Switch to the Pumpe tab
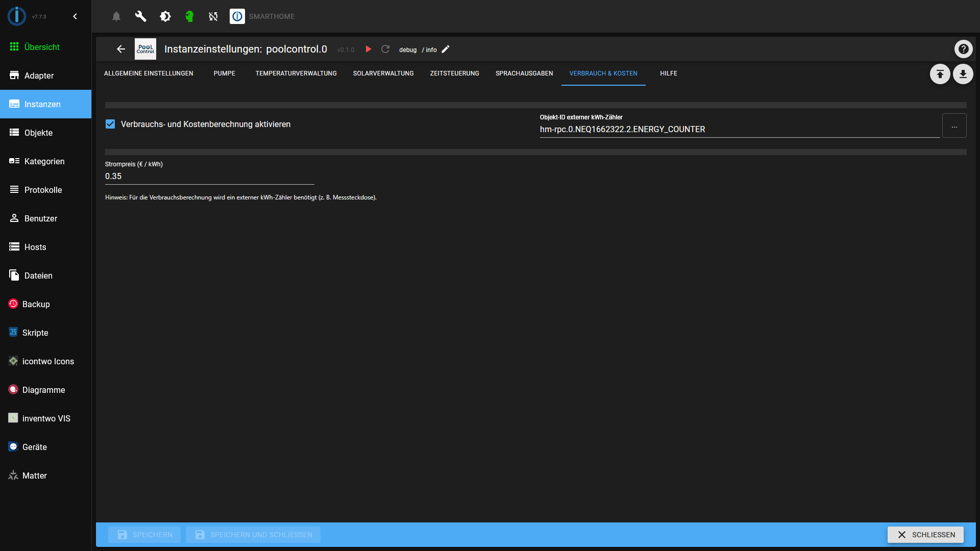The height and width of the screenshot is (551, 980). pyautogui.click(x=224, y=73)
